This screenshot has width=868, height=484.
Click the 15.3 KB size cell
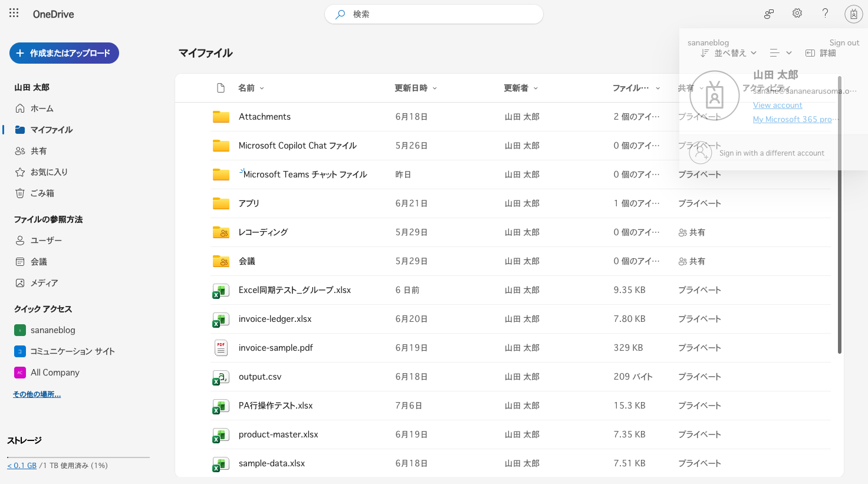tap(629, 406)
